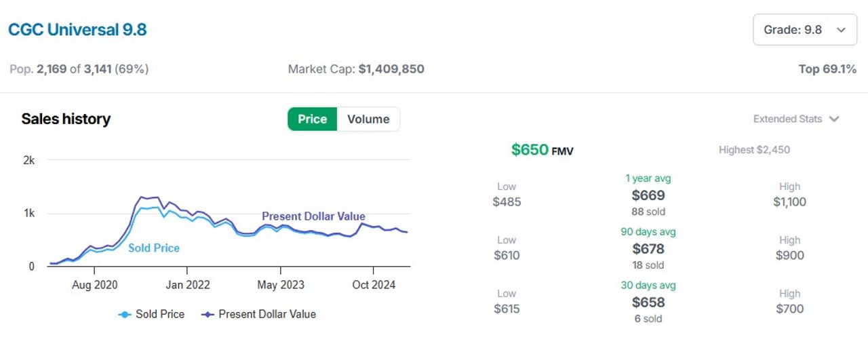868x346 pixels.
Task: Click the 6 sold count
Action: [648, 319]
